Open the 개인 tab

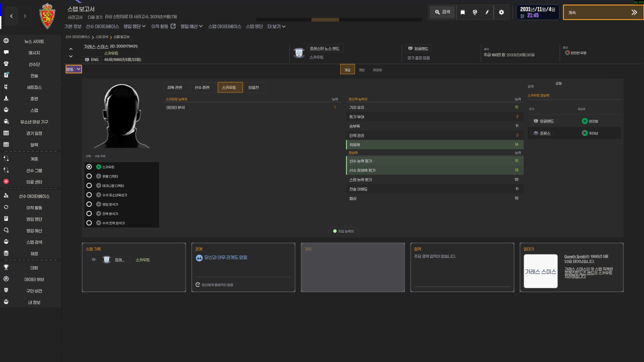coord(361,70)
